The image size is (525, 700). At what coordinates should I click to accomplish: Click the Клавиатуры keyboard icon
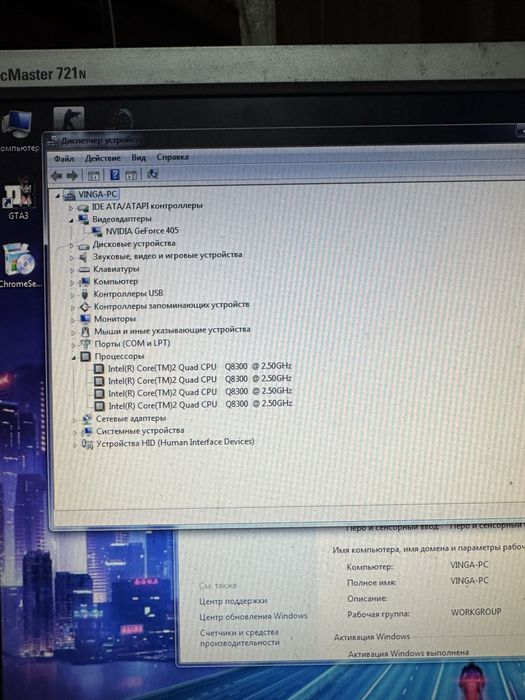point(84,270)
